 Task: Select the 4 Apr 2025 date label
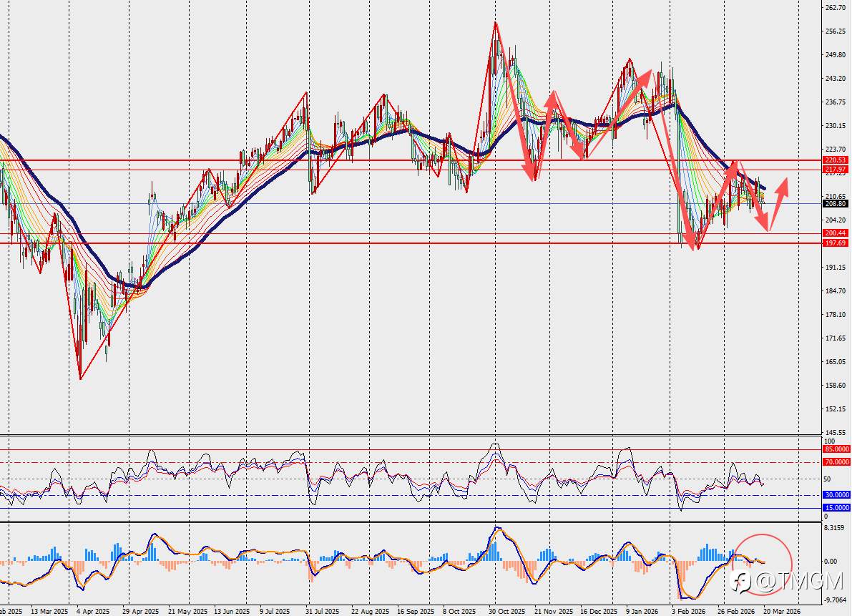tap(94, 611)
